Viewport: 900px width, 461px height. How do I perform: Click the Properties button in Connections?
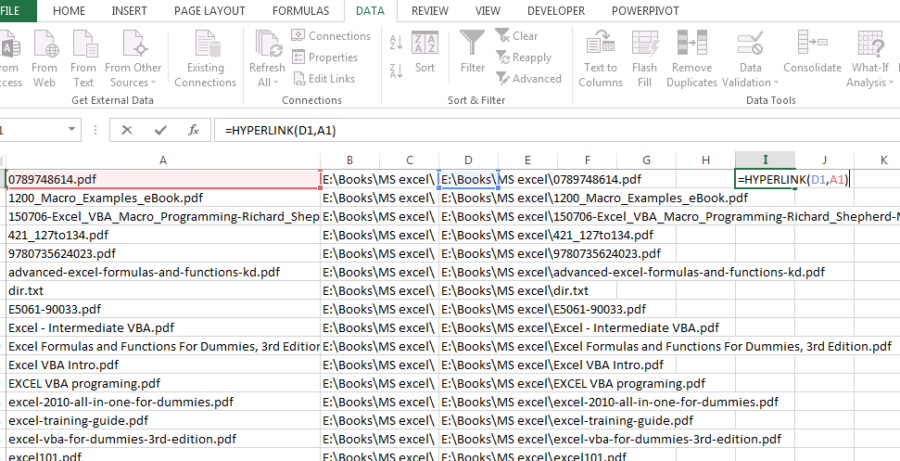(x=325, y=57)
